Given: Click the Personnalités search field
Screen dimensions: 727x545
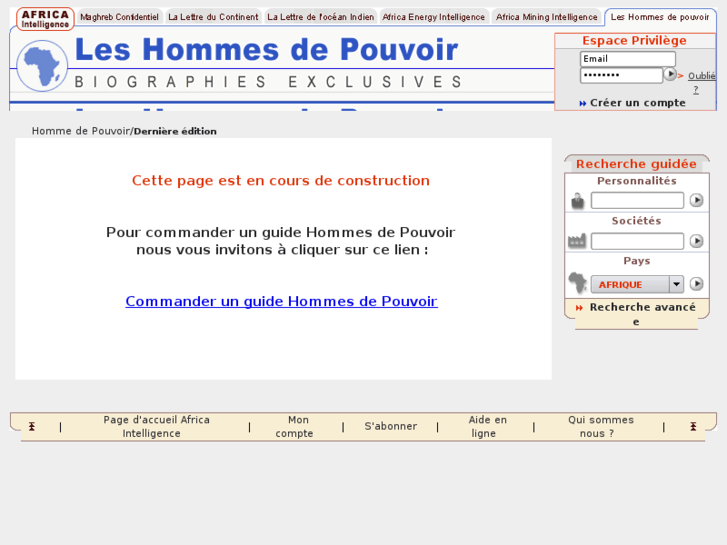Looking at the screenshot, I should click(x=637, y=200).
